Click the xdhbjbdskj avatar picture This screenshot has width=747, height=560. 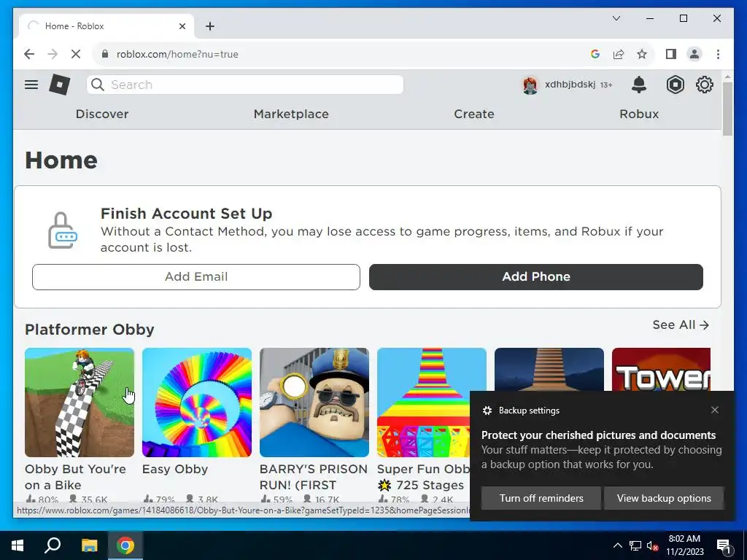click(x=530, y=85)
